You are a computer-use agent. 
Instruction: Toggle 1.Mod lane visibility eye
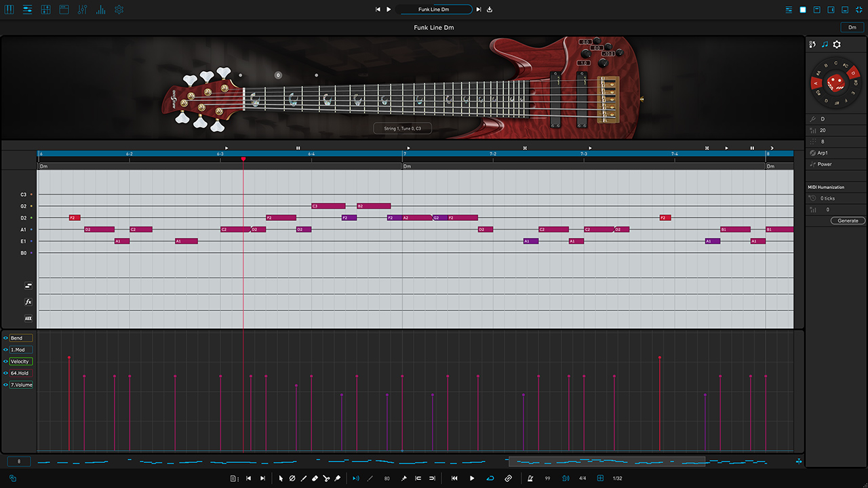pyautogui.click(x=5, y=350)
